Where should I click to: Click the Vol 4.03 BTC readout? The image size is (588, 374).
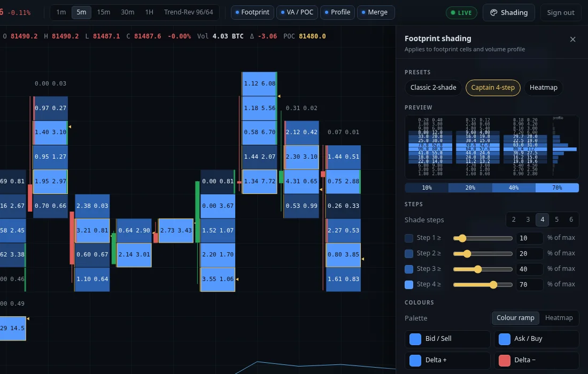click(220, 36)
